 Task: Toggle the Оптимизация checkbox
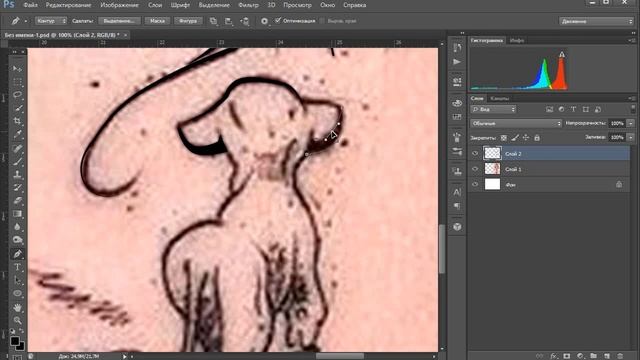(x=278, y=20)
